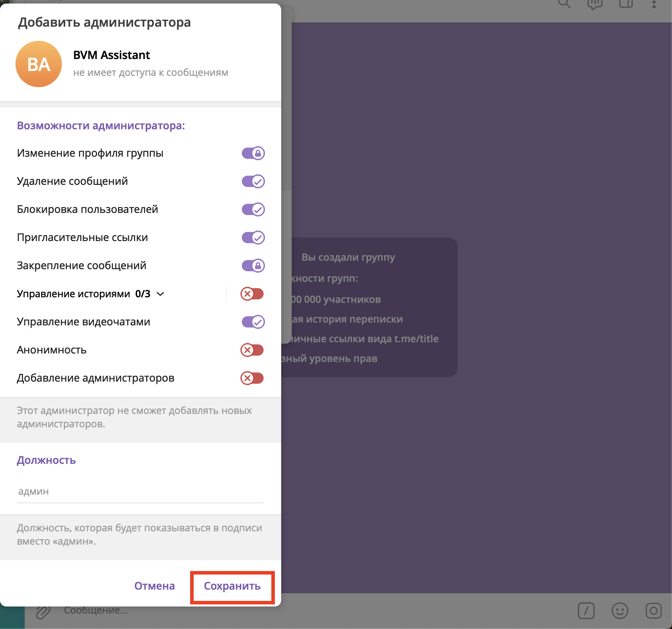
Task: Click the Должность input field
Action: (x=141, y=491)
